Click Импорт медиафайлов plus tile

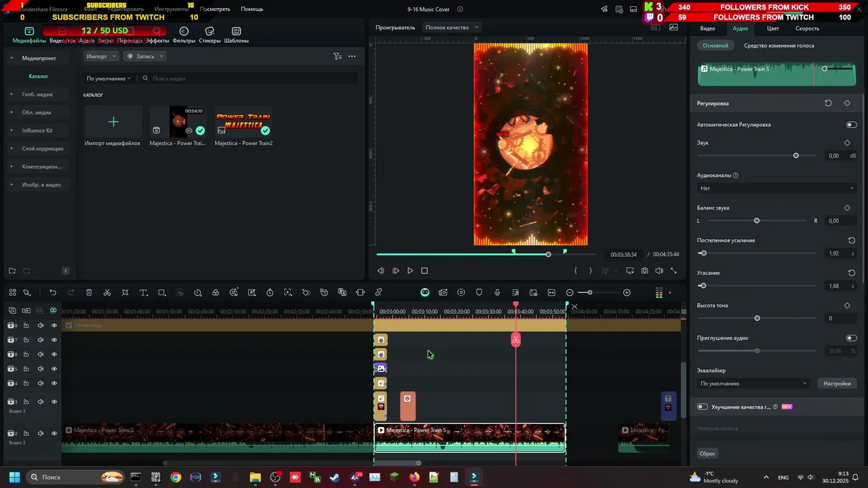[113, 122]
